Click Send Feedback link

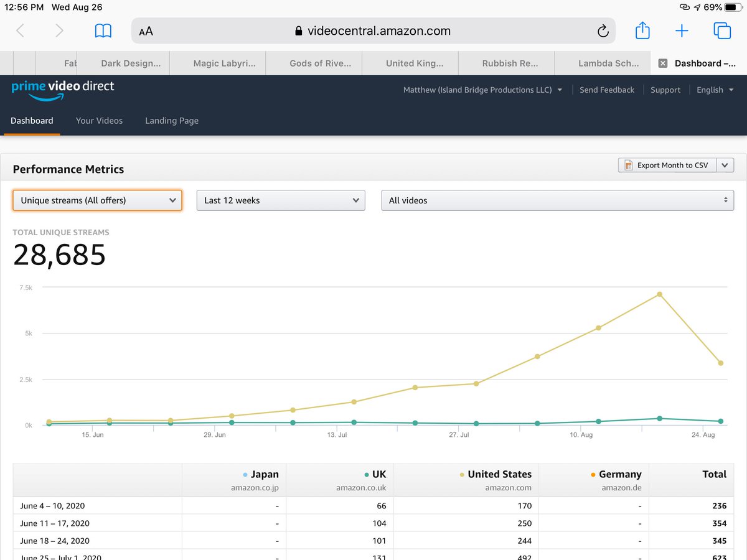[607, 90]
